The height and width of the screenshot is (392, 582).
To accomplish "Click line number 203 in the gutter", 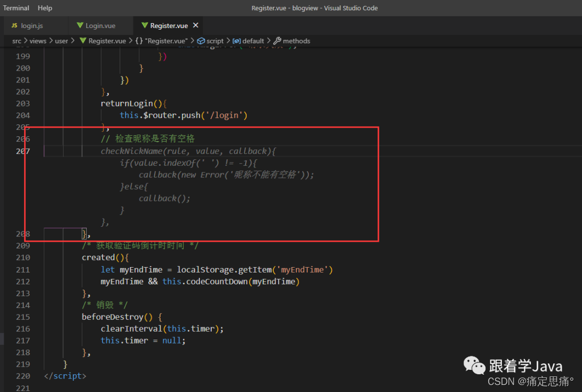I will click(x=23, y=103).
